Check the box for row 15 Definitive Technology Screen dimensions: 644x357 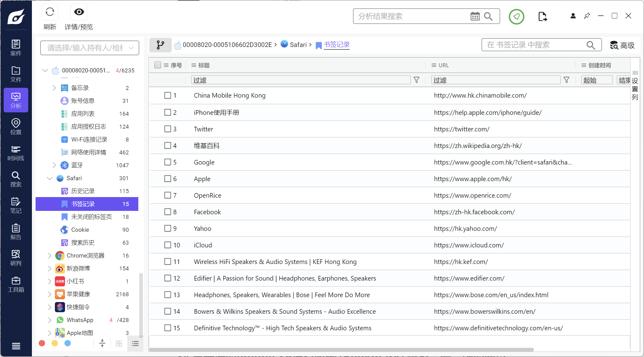click(x=167, y=328)
